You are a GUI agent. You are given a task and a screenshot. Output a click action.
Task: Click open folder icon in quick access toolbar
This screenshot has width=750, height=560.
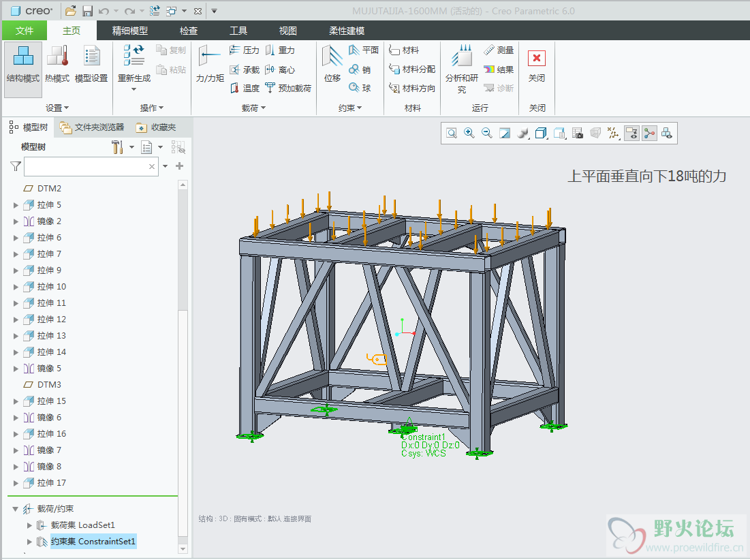(70, 10)
